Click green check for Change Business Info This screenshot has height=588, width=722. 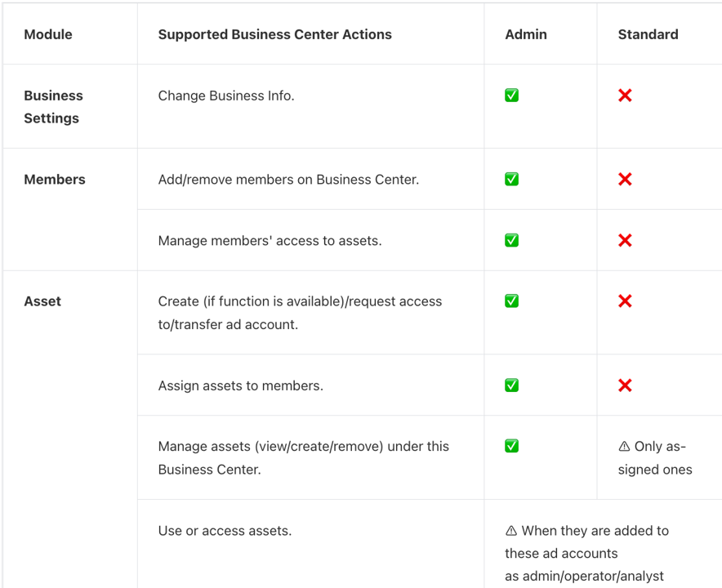pos(511,96)
